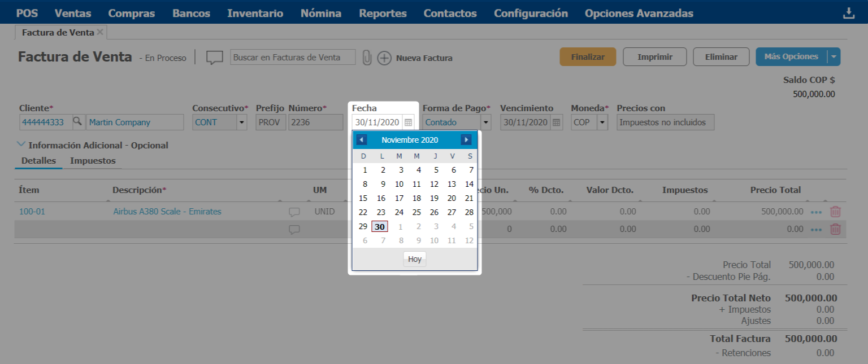The height and width of the screenshot is (364, 868).
Task: Switch to the Impuestos tab
Action: [93, 161]
